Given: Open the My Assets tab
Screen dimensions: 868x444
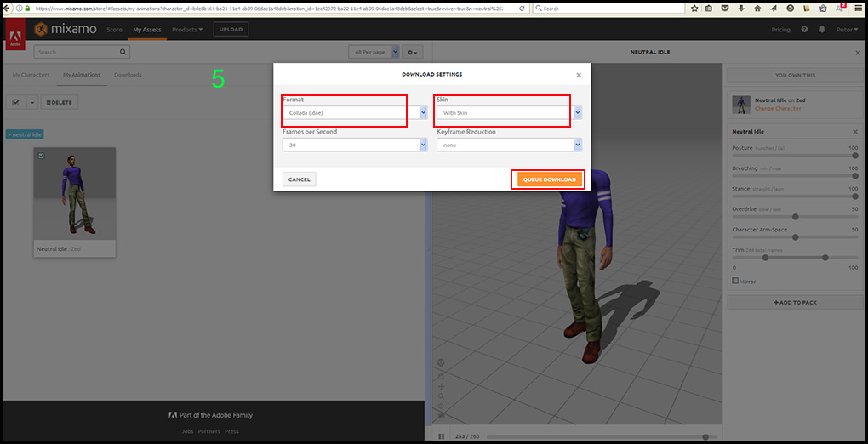Looking at the screenshot, I should pos(146,29).
